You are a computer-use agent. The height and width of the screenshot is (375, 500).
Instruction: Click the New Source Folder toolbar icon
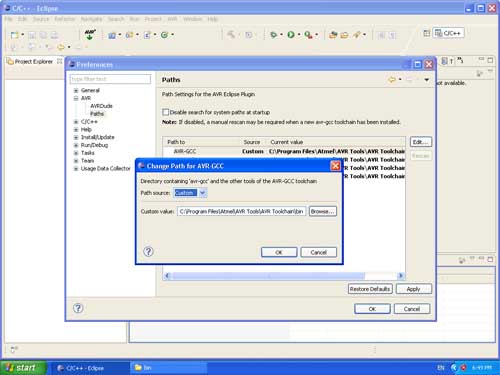[x=129, y=35]
